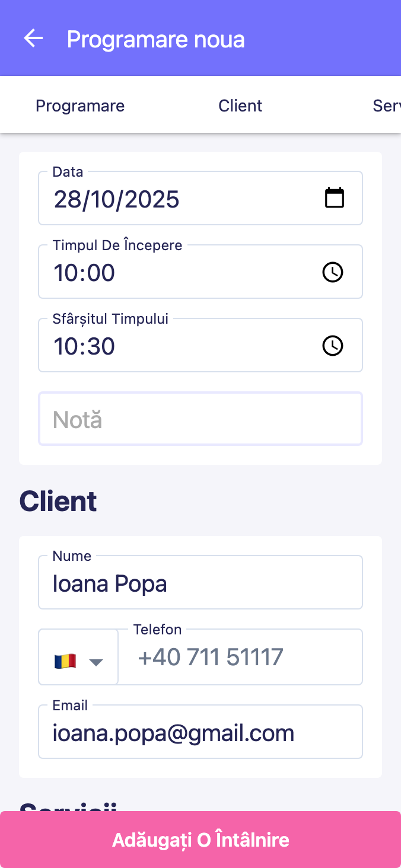This screenshot has height=868, width=401.
Task: Click the Client section heading
Action: tap(58, 502)
